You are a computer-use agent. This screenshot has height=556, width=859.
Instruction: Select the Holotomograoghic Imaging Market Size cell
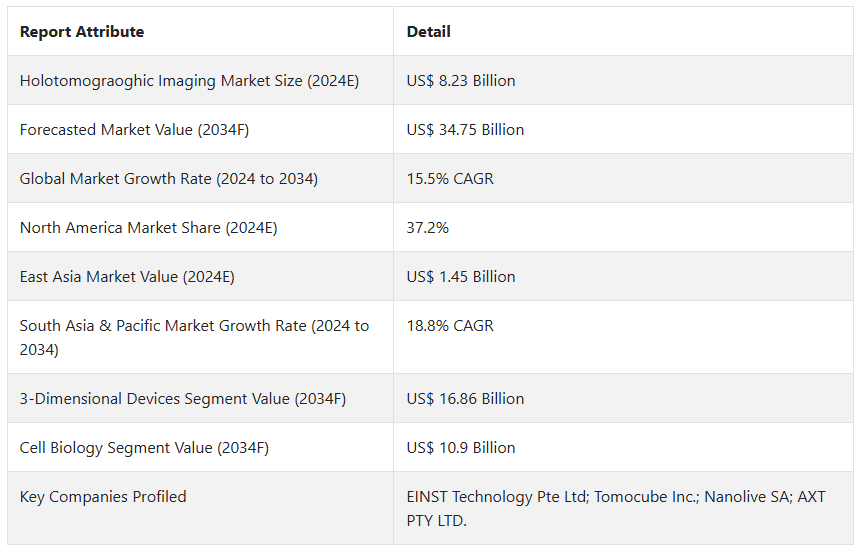[x=189, y=81]
